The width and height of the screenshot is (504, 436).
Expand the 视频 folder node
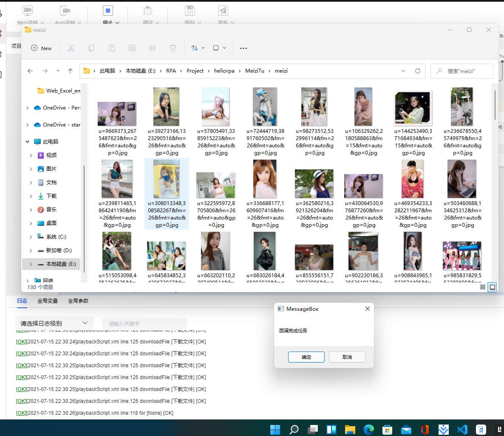pos(31,155)
